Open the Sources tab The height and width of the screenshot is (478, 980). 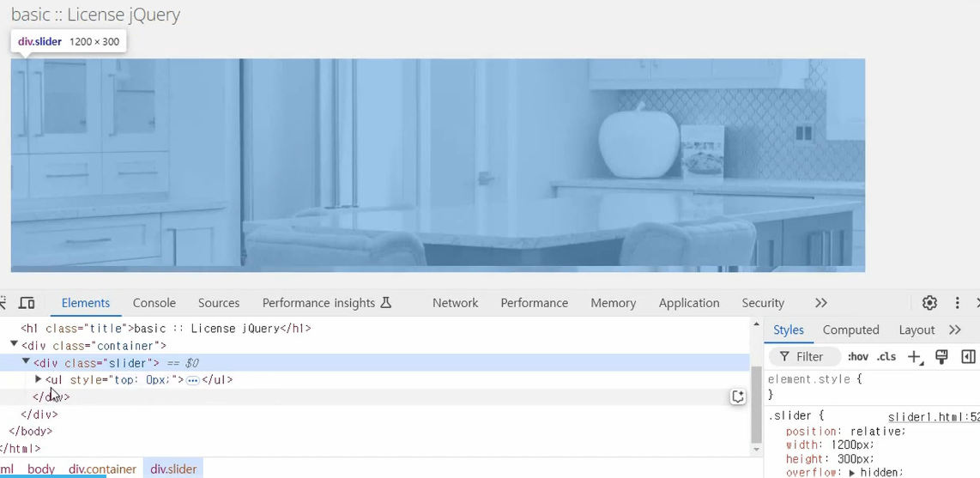click(x=219, y=303)
